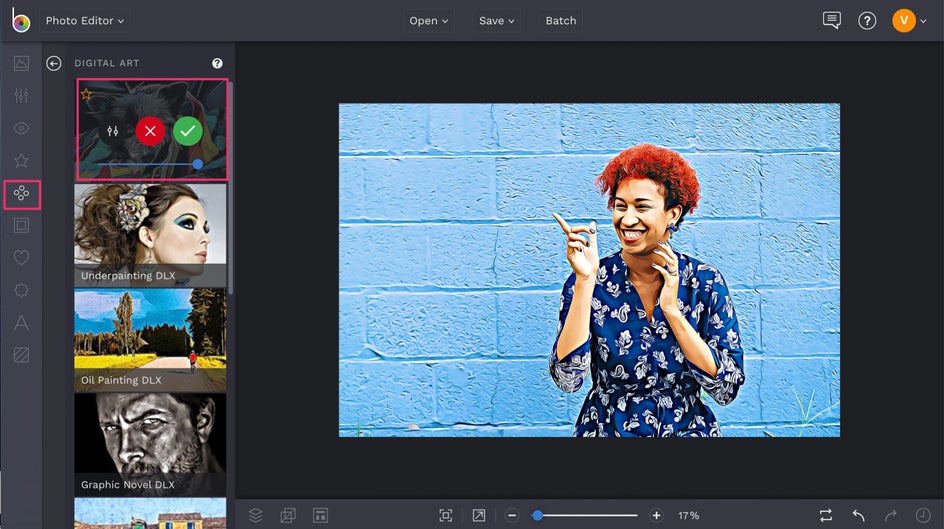Open the Open menu

click(x=429, y=20)
